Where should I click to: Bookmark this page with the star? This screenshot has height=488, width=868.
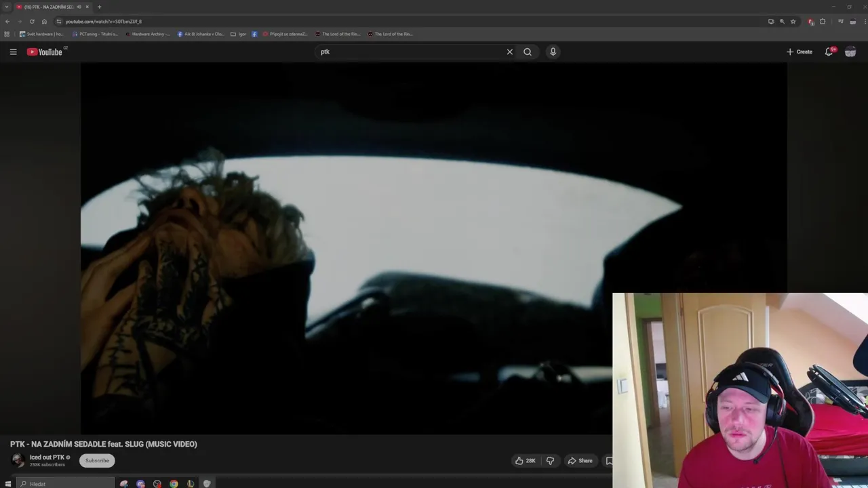pos(793,22)
